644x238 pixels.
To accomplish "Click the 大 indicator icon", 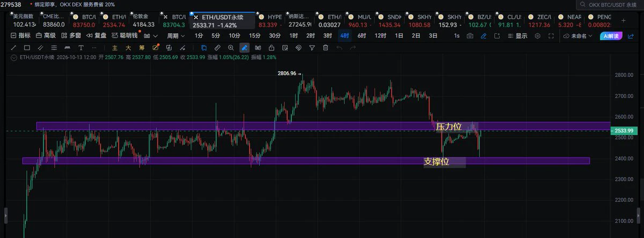I will tap(128, 47).
